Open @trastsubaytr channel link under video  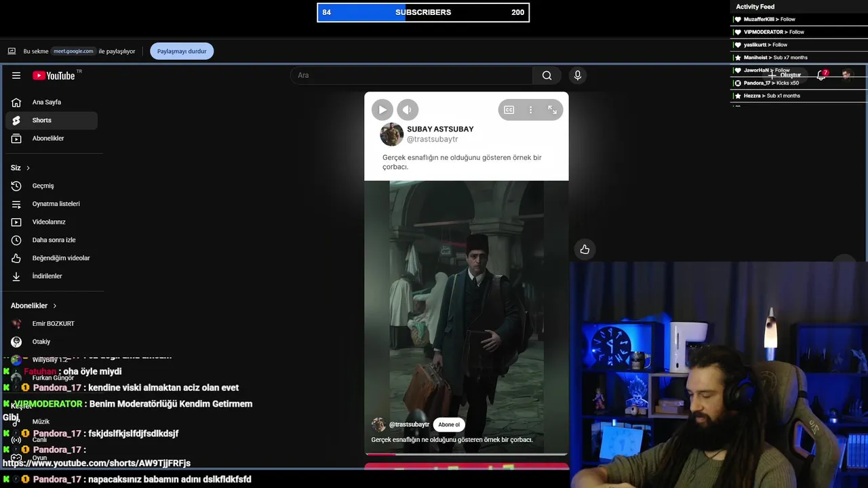[409, 425]
